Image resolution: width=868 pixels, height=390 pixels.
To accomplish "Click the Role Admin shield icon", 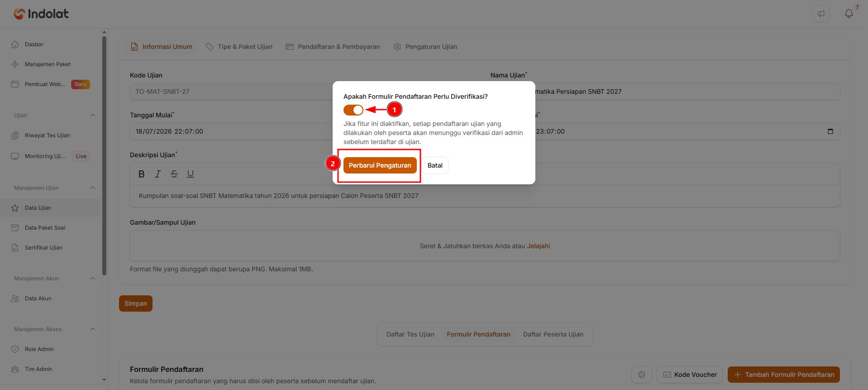I will tap(15, 349).
